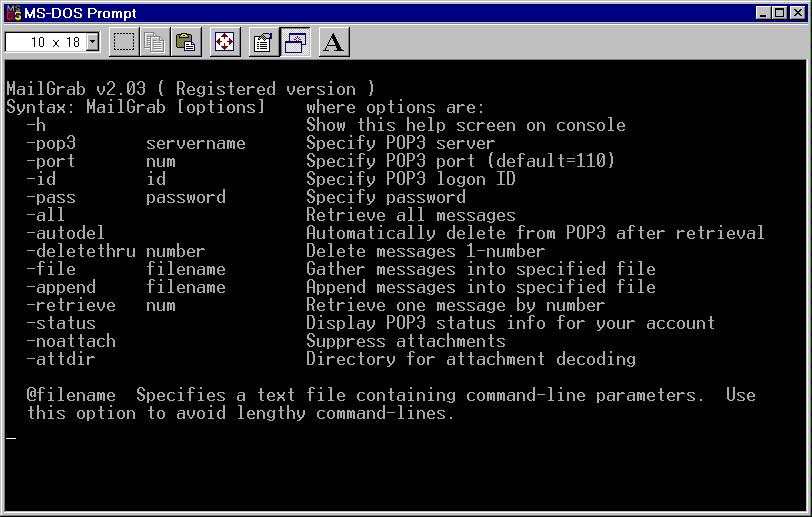The image size is (812, 517).
Task: Click the Copy toolbar icon
Action: [154, 42]
